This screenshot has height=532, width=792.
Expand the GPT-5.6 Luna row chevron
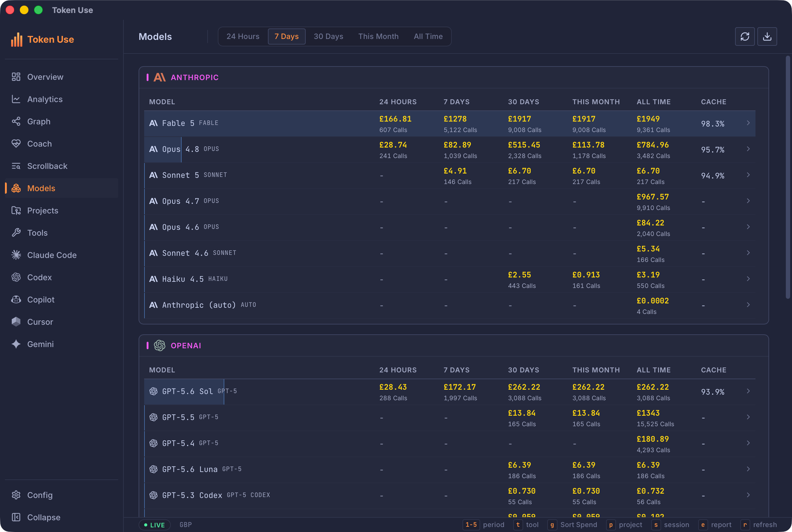coord(748,469)
